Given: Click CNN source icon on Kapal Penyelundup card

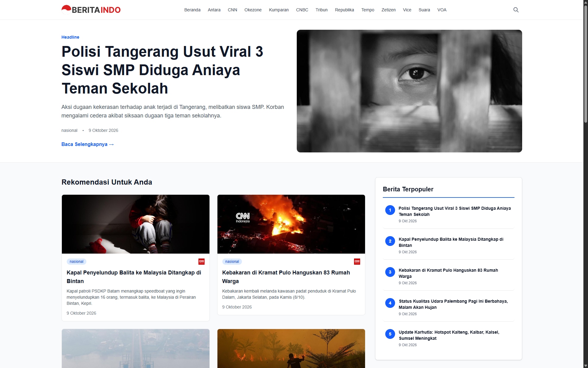Looking at the screenshot, I should tap(201, 262).
